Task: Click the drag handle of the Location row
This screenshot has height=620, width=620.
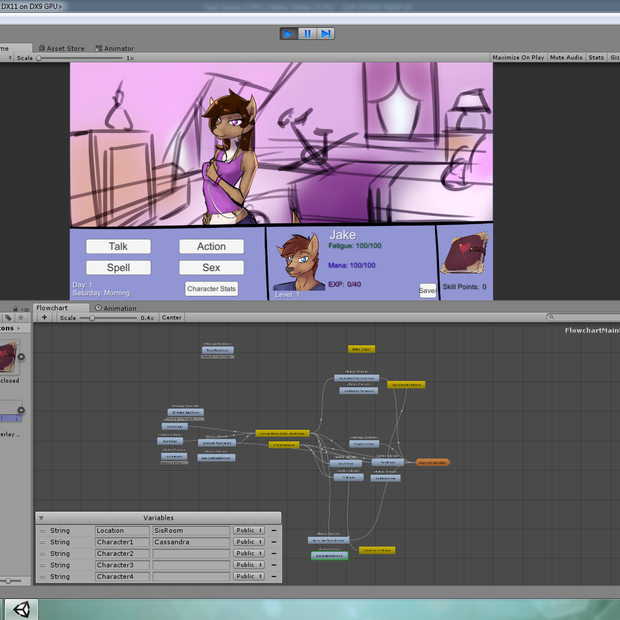Action: pos(42,531)
